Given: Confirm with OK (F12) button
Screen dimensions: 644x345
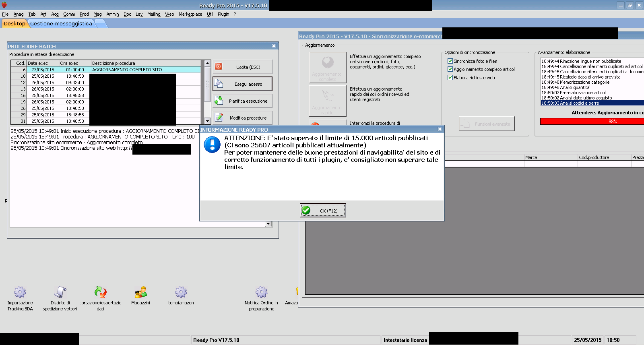Looking at the screenshot, I should 323,210.
